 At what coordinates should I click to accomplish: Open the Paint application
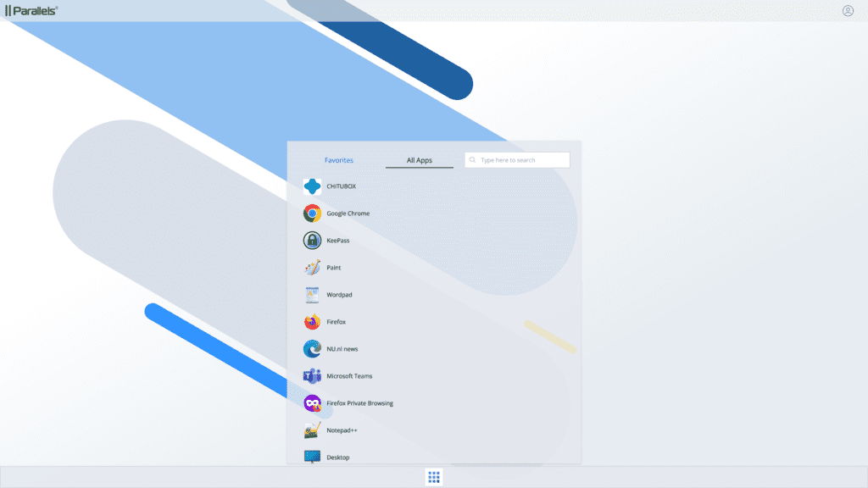[x=333, y=267]
